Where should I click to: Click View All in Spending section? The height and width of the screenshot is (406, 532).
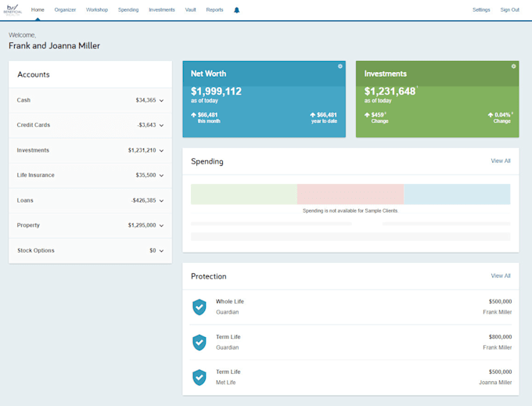pos(500,161)
